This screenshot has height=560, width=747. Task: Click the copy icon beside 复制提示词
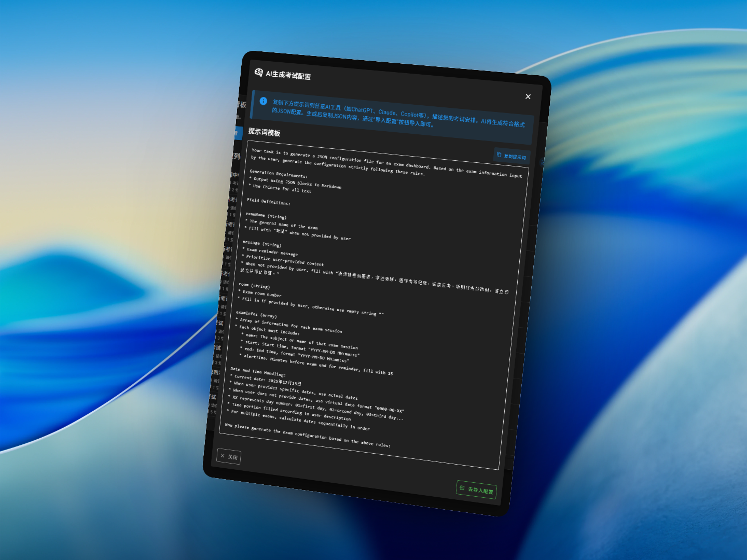point(499,155)
